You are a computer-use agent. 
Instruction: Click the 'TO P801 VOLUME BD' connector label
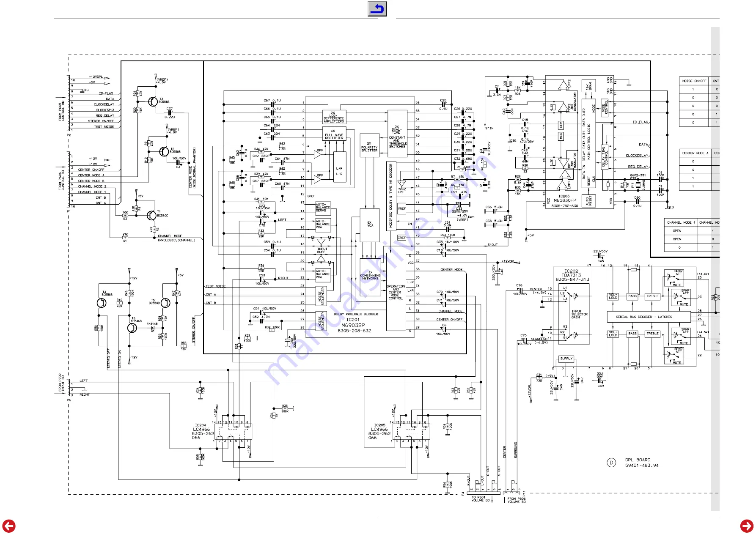(x=480, y=499)
